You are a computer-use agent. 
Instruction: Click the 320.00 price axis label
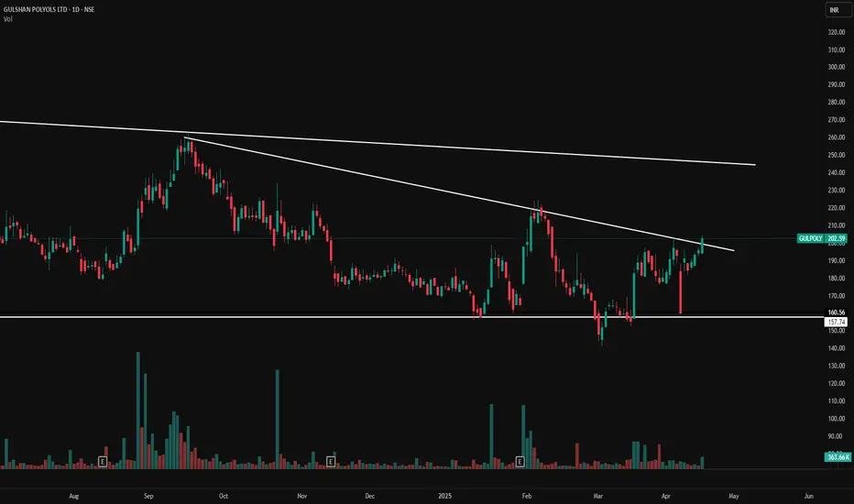coord(836,32)
